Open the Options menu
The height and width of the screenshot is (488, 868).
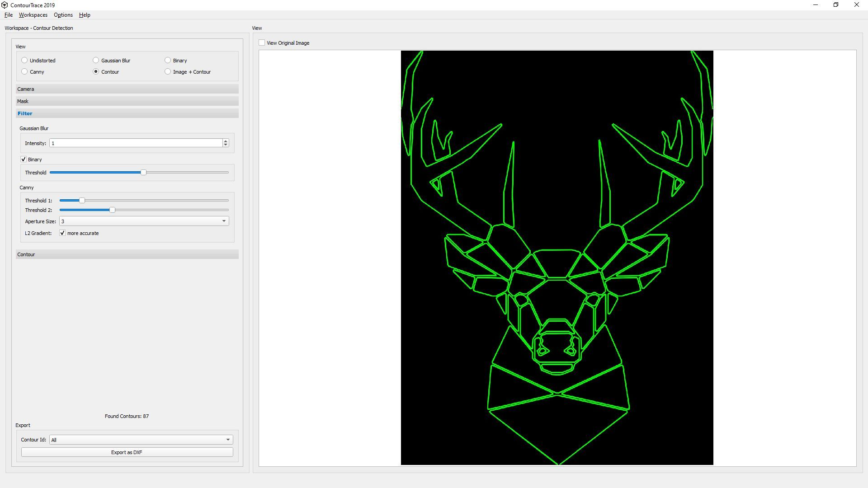(63, 15)
